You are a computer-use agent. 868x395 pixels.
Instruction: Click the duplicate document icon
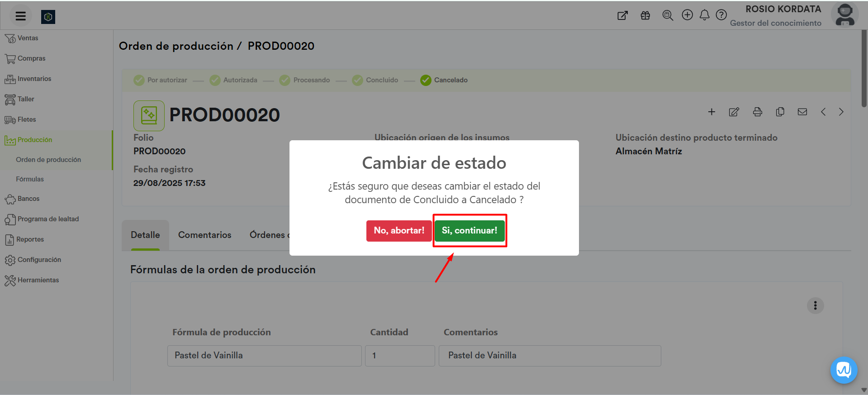pos(780,112)
